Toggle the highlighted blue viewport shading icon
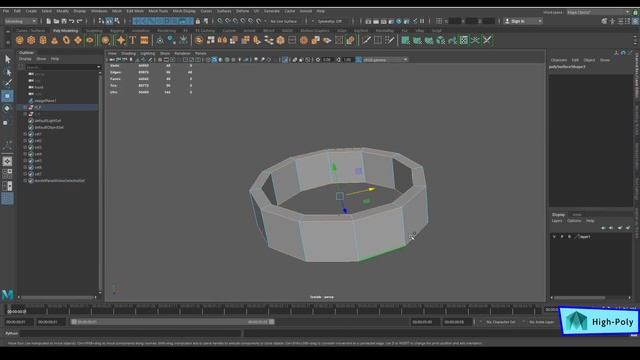This screenshot has width=640, height=360. point(214,60)
